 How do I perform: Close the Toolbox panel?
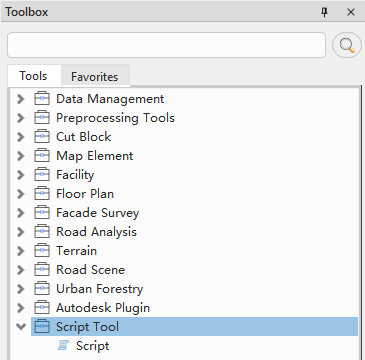coord(351,12)
